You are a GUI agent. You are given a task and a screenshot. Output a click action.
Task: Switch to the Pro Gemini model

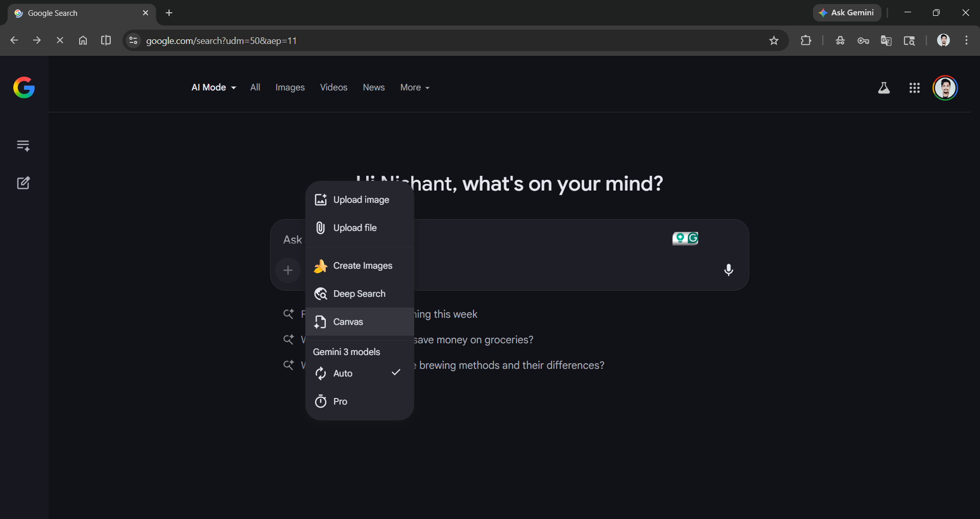point(339,401)
